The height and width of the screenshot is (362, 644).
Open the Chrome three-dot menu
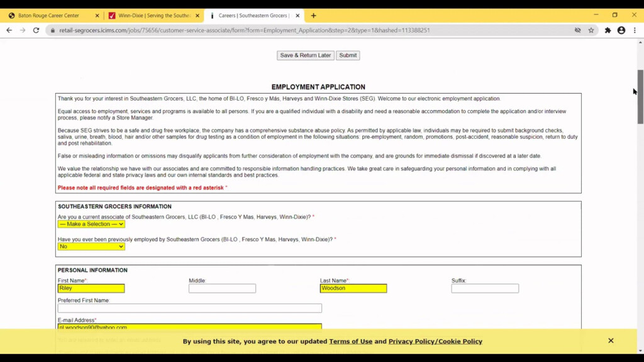[635, 30]
